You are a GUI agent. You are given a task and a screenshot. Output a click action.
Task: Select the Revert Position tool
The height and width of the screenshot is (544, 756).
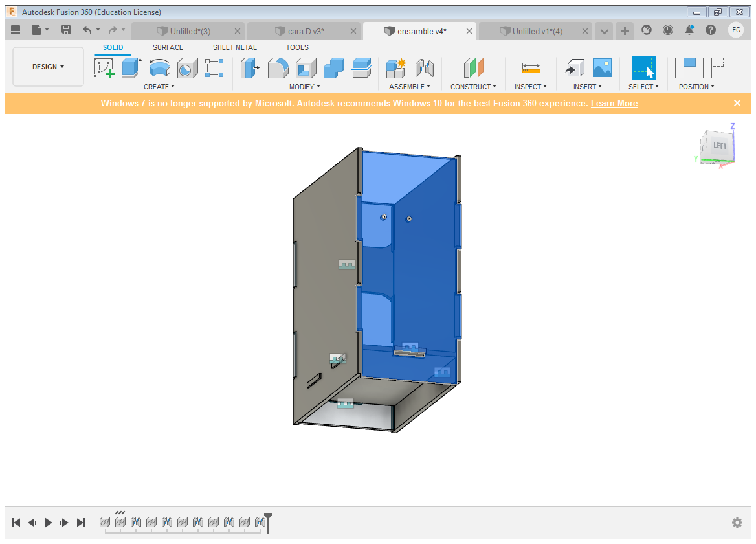coord(713,67)
